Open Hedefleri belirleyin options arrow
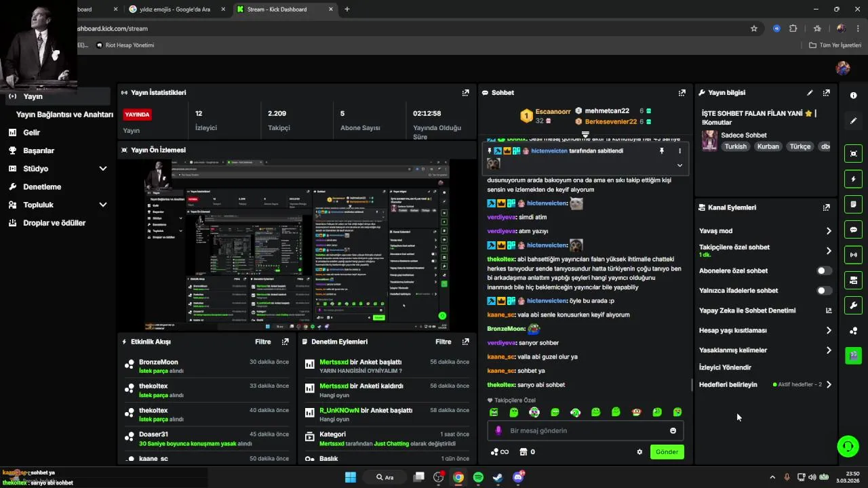868x488 pixels. pos(829,385)
